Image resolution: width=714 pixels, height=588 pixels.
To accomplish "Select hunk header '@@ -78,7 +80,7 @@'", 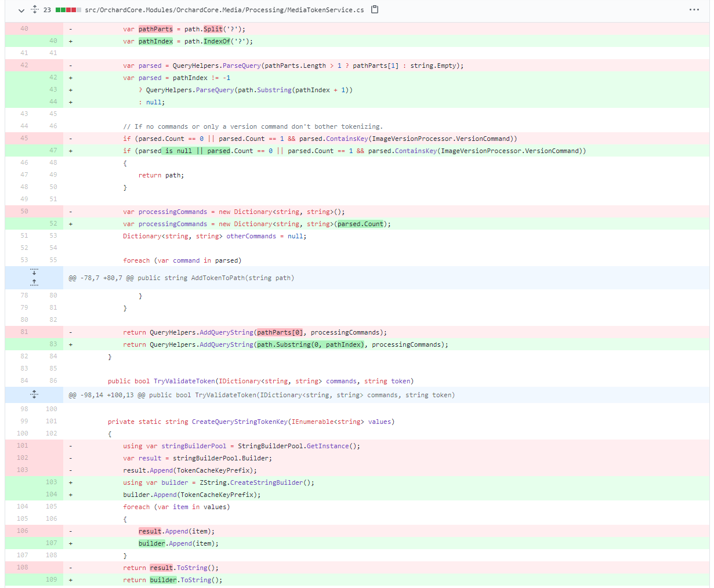I will (x=182, y=278).
